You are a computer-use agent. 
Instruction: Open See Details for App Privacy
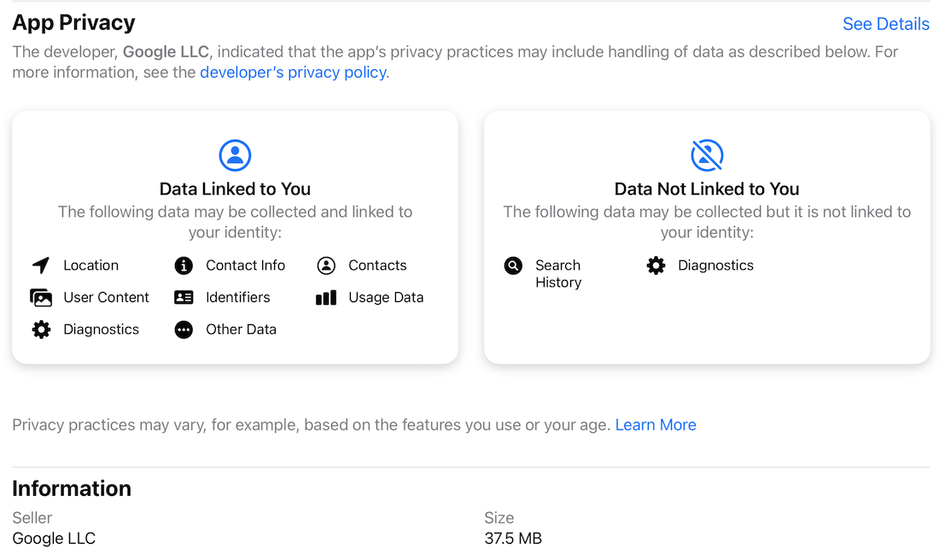pyautogui.click(x=886, y=24)
